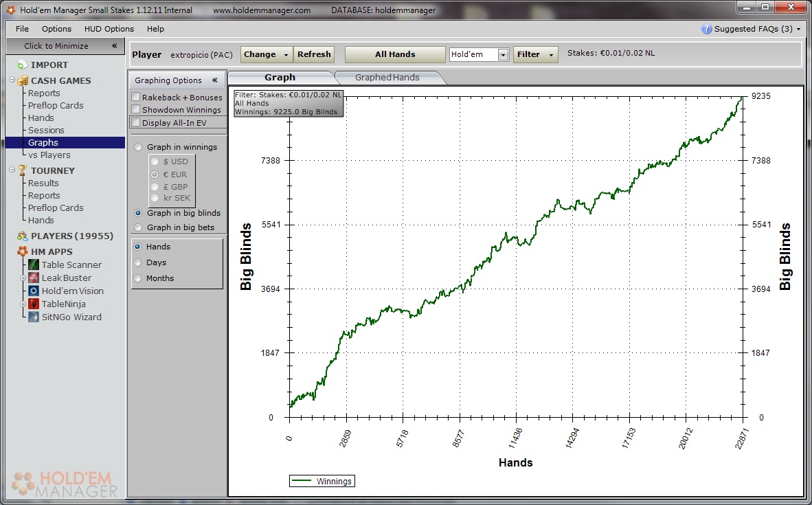Open the Change player dropdown
812x505 pixels.
point(266,54)
